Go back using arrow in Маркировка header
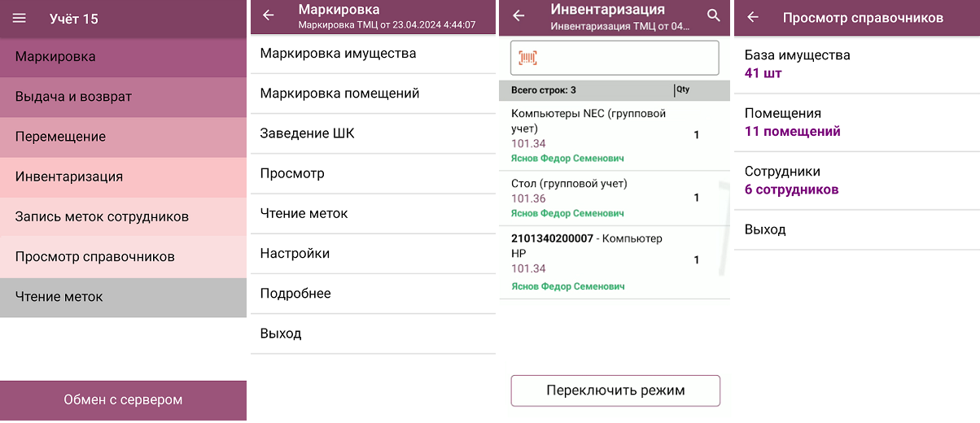 (x=268, y=15)
